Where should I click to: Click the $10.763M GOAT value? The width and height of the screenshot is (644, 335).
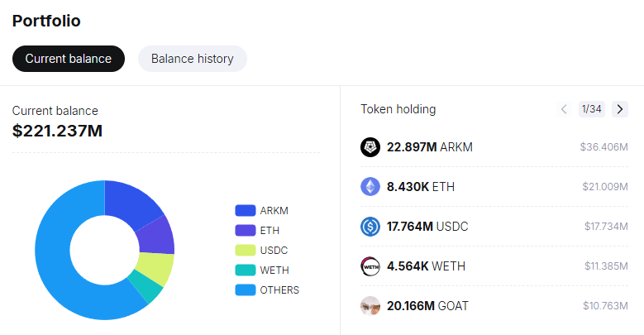point(605,306)
